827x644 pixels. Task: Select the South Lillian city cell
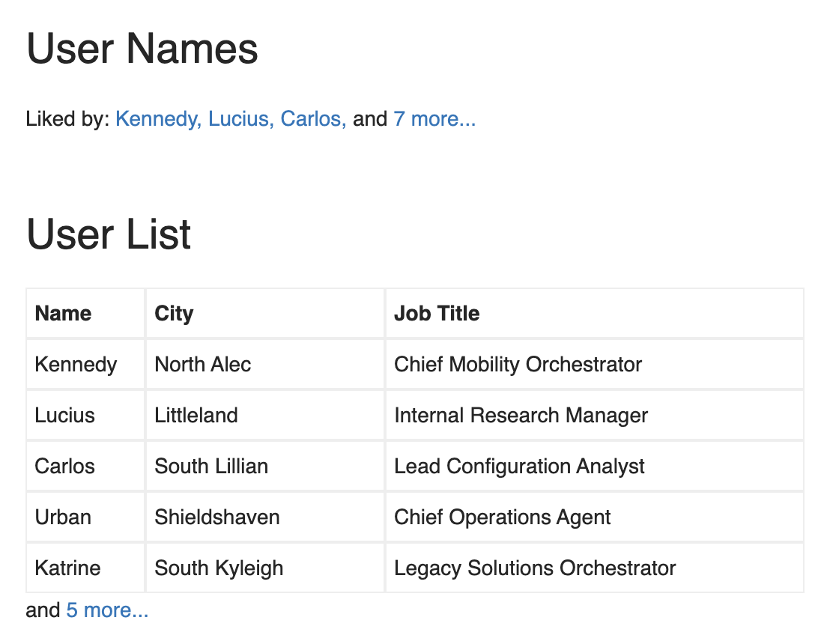[x=211, y=467]
